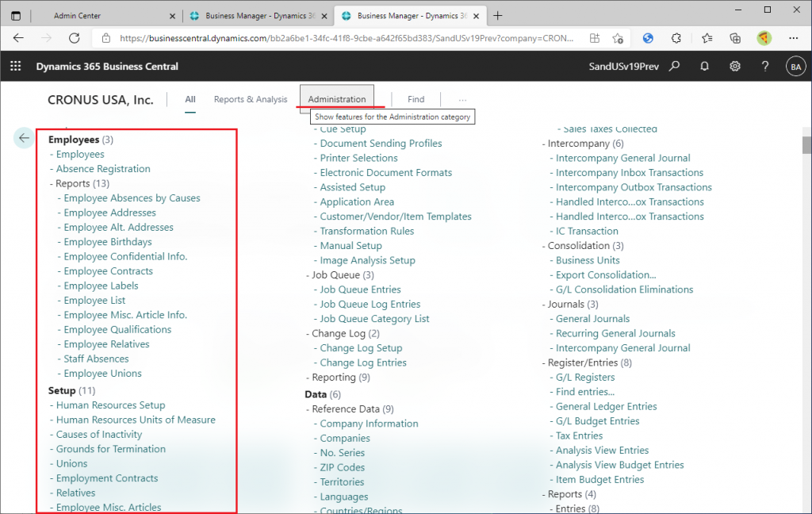Open Grounds for Termination
This screenshot has width=812, height=514.
111,449
